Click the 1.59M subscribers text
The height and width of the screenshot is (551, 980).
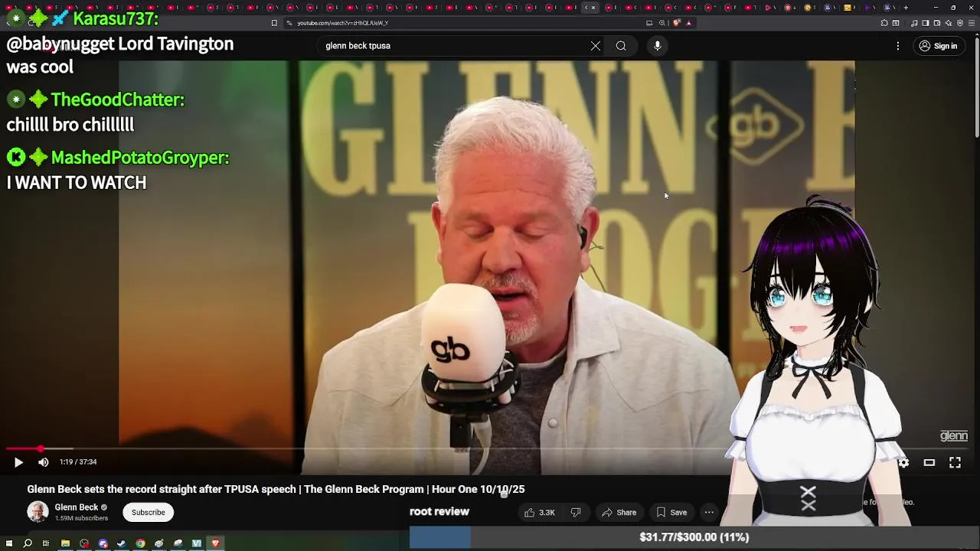pyautogui.click(x=81, y=518)
